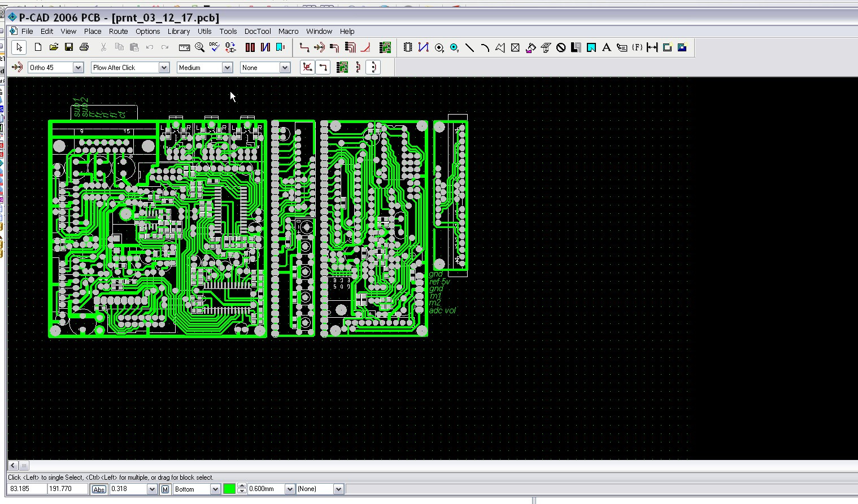
Task: Expand the Plow After Click dropdown
Action: point(164,68)
